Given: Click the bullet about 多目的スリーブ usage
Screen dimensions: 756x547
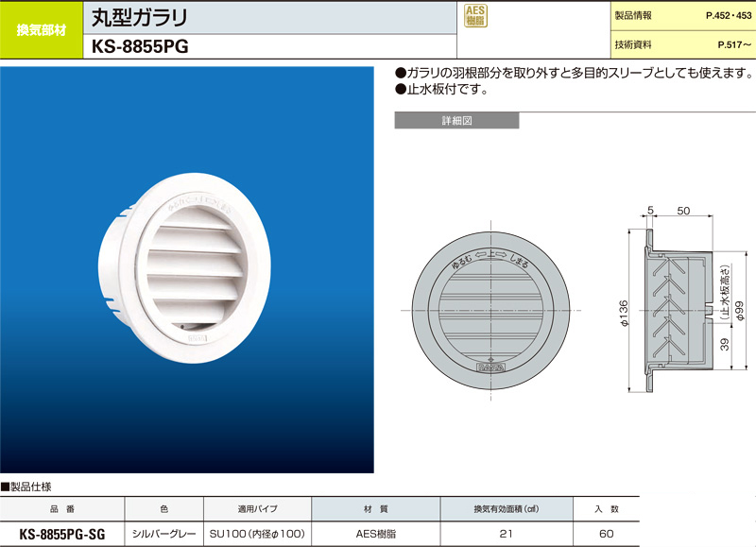Looking at the screenshot, I should [x=575, y=74].
